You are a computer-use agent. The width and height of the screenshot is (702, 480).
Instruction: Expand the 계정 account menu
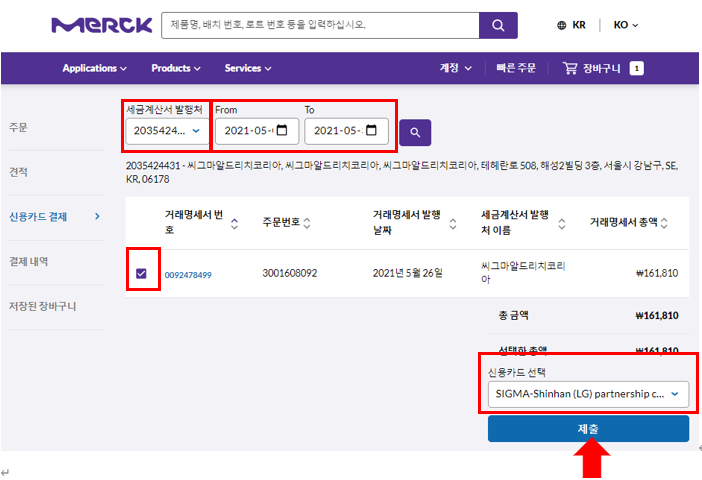click(456, 68)
